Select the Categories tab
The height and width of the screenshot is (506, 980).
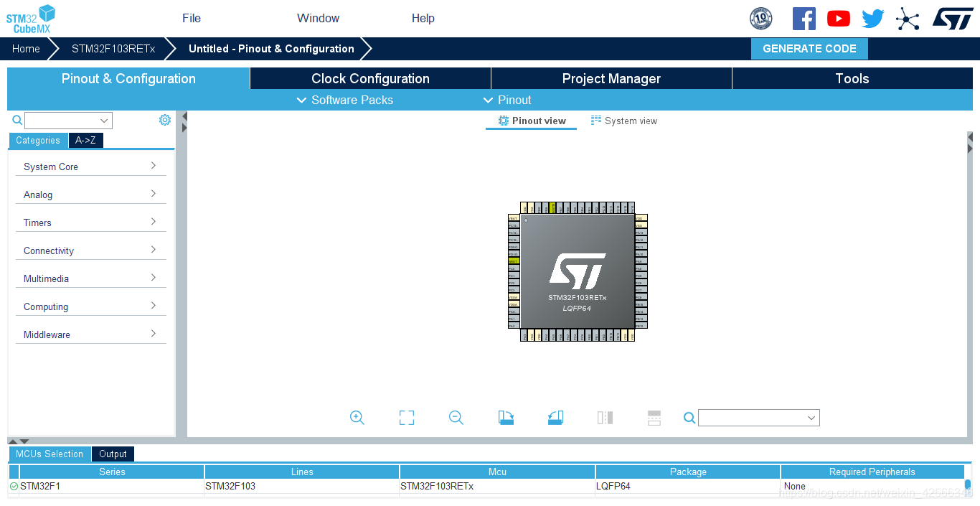tap(38, 141)
